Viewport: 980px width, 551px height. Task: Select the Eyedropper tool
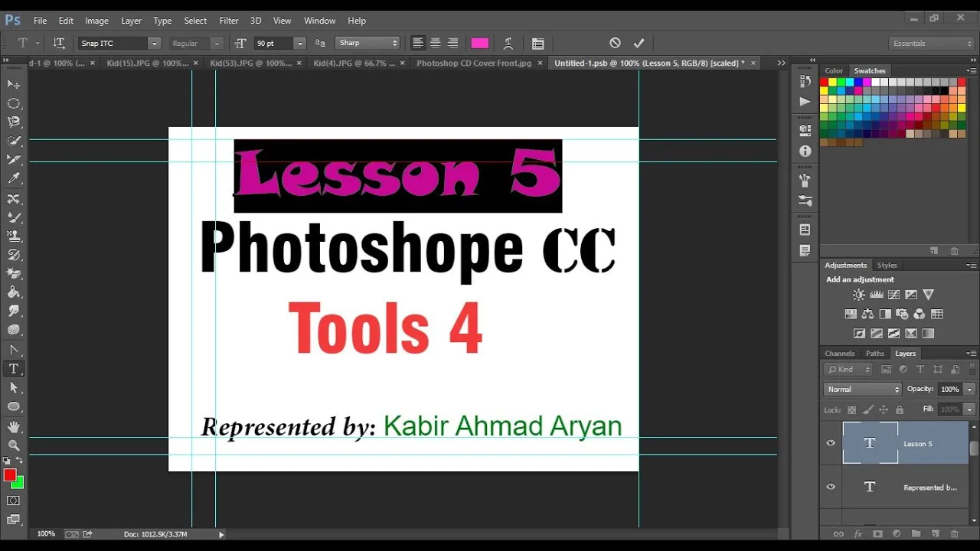point(14,178)
